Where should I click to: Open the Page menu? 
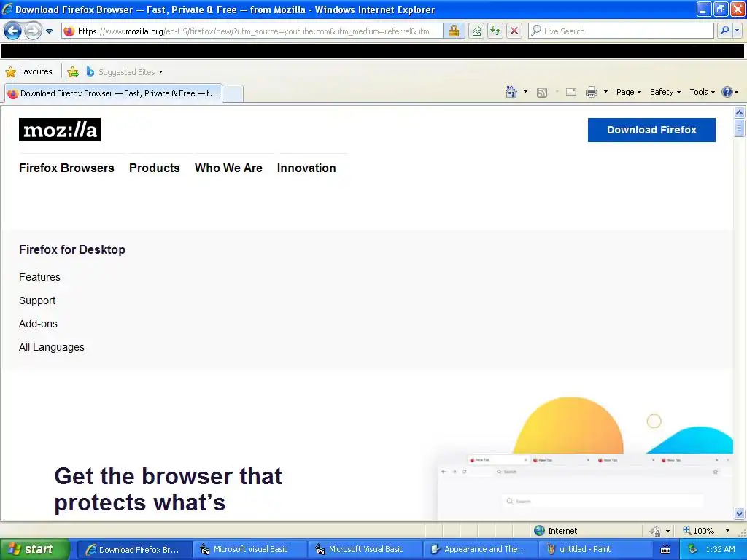coord(628,92)
